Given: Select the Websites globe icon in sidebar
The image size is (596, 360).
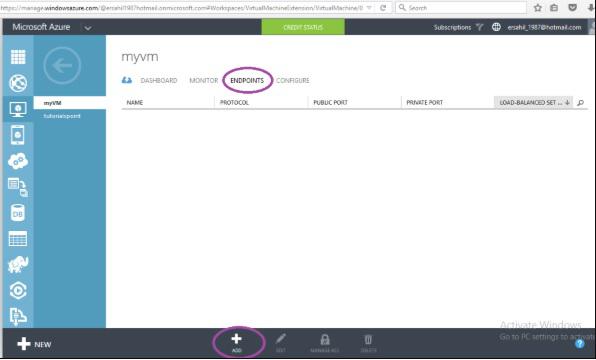Looking at the screenshot, I should 18,83.
